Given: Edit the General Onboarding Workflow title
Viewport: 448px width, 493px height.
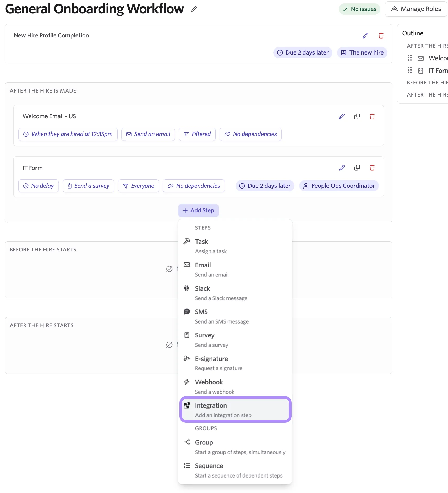Looking at the screenshot, I should pyautogui.click(x=194, y=9).
